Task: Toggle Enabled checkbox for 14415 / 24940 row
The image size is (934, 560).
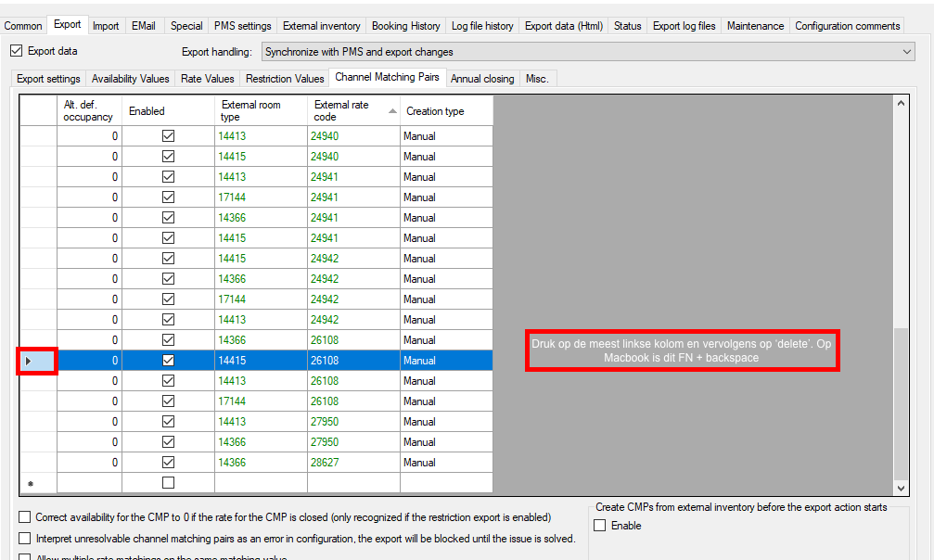Action: (169, 156)
